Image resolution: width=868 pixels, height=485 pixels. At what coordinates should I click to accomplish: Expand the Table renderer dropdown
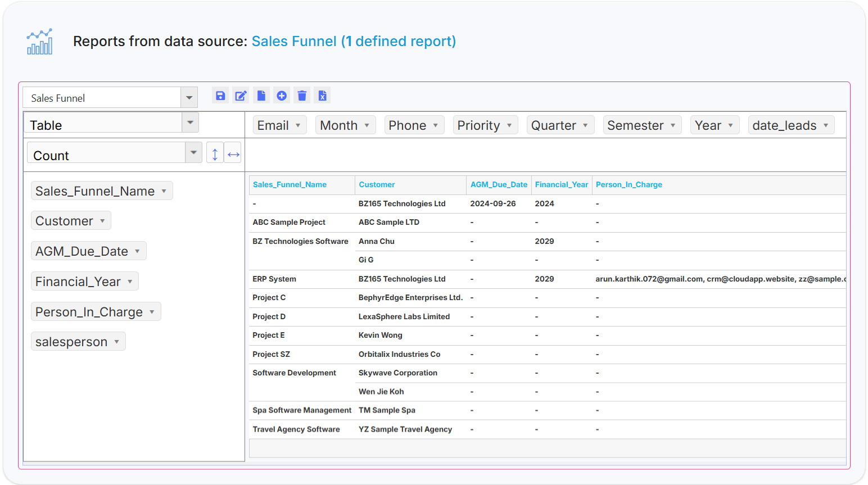[x=190, y=123]
